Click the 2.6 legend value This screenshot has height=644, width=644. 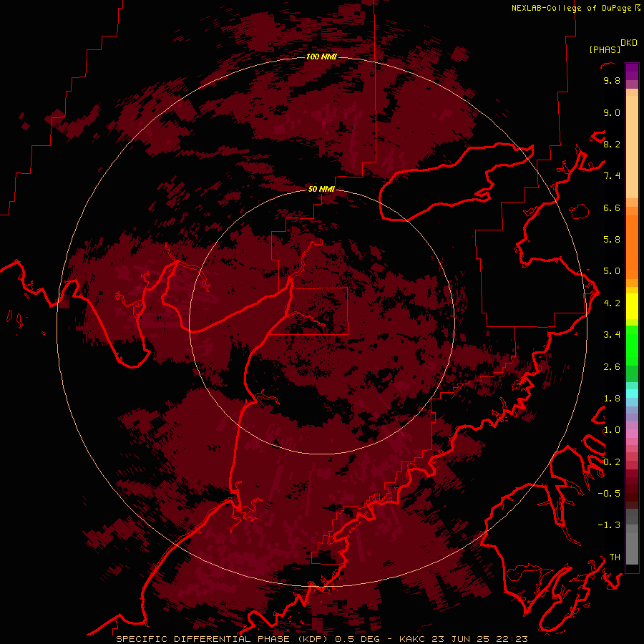[x=612, y=367]
